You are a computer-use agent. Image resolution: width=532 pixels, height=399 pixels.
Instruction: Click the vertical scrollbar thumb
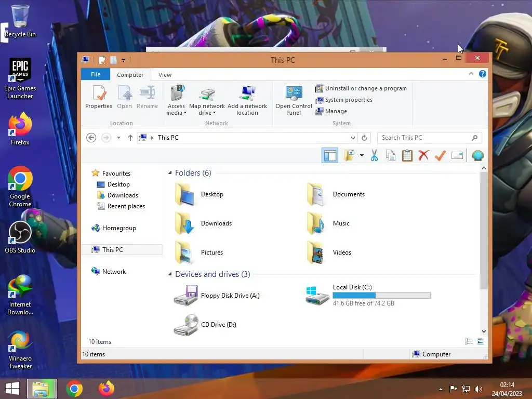[484, 231]
